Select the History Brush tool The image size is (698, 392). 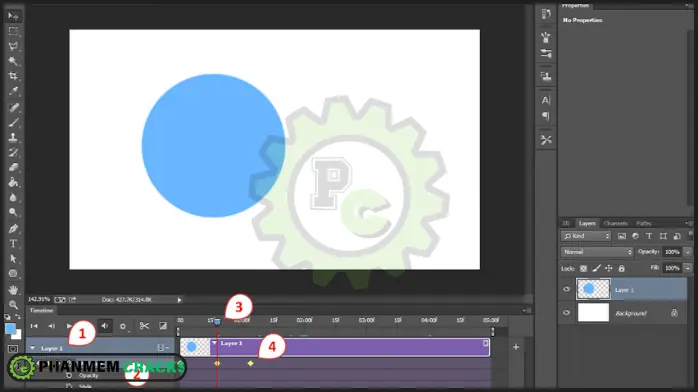coord(13,153)
